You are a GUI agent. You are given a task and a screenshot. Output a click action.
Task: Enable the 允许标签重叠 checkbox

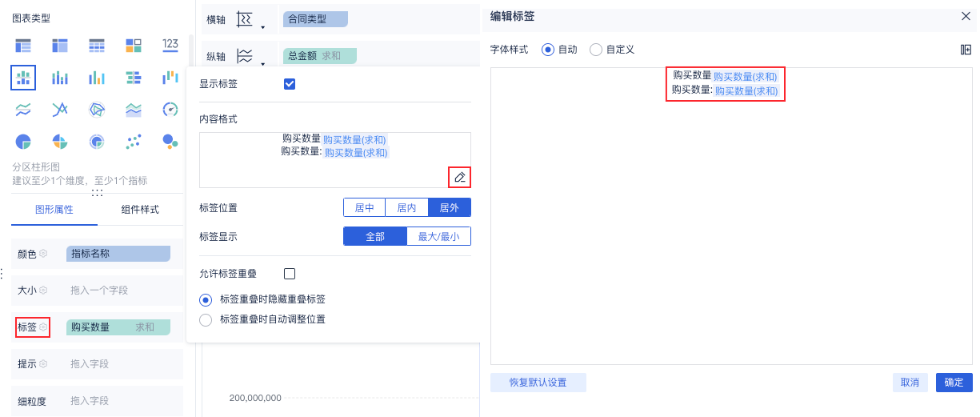tap(290, 274)
